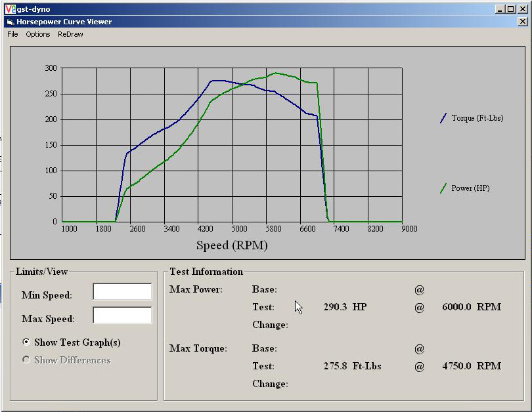Click the green Power legend line marker
This screenshot has width=532, height=412.
point(443,188)
